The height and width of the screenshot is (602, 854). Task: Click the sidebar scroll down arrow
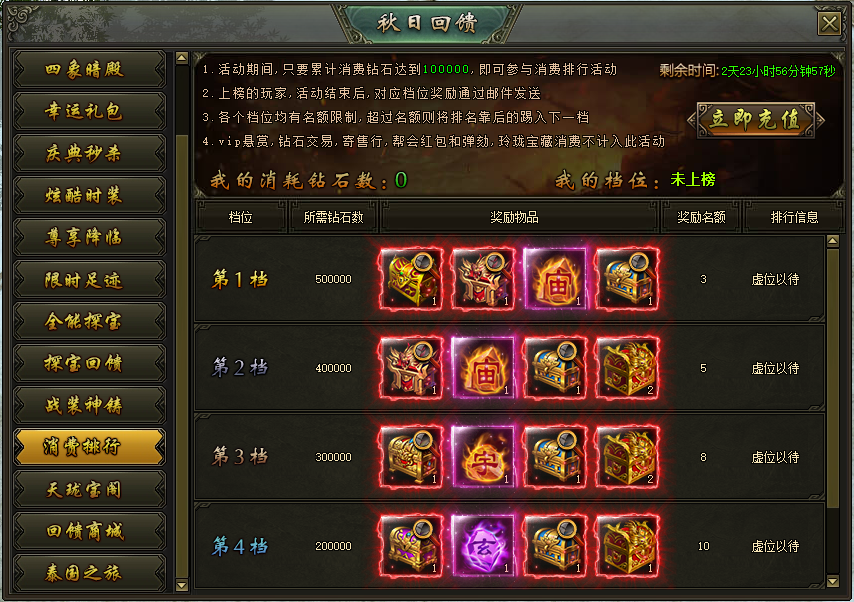tap(182, 585)
